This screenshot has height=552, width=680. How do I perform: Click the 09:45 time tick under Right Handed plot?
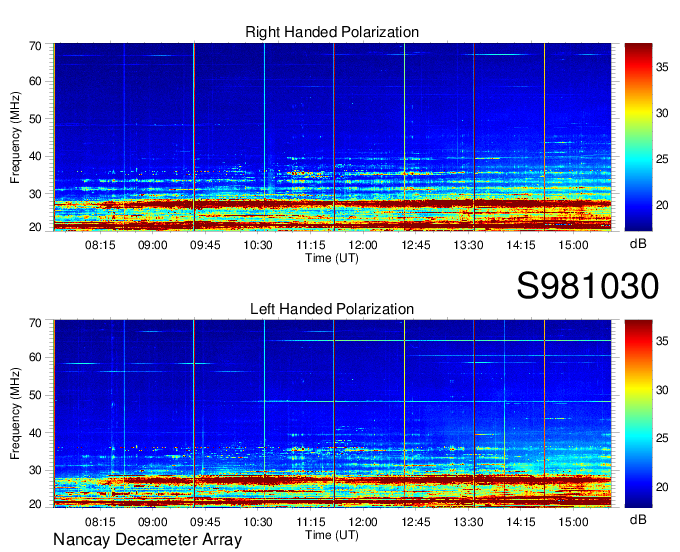pyautogui.click(x=205, y=245)
